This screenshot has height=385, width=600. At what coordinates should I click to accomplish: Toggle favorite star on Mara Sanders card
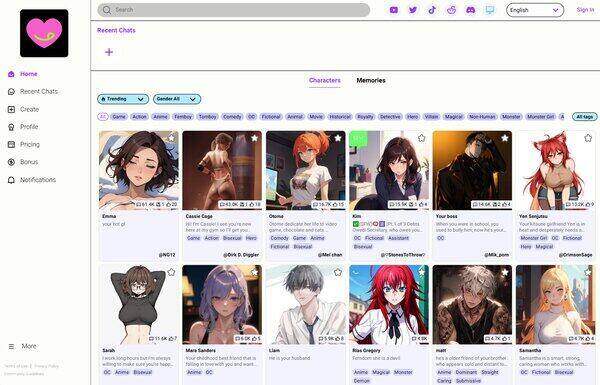point(254,272)
